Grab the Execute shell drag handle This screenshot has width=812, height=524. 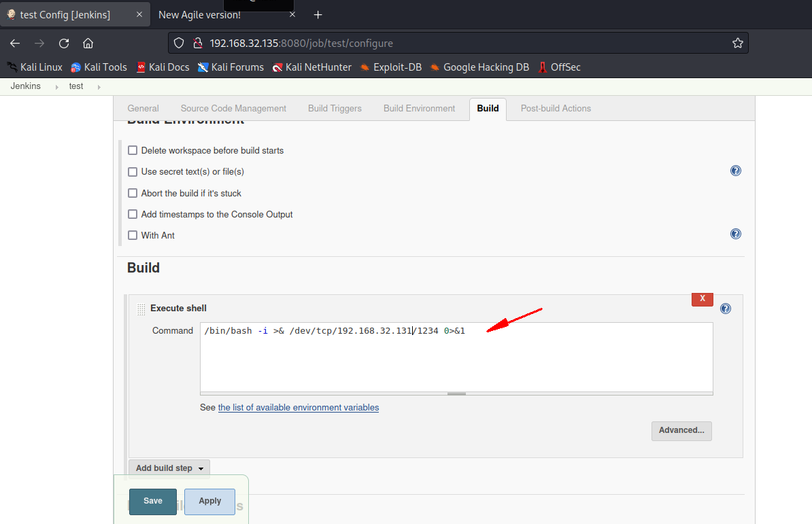click(141, 309)
